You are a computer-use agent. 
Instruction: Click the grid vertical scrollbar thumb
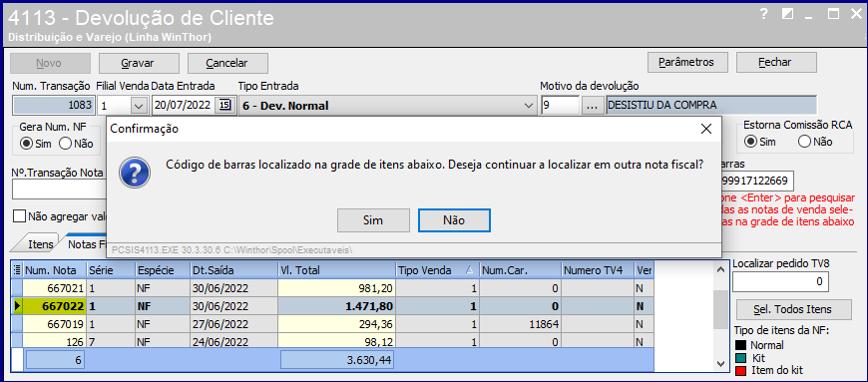(719, 309)
